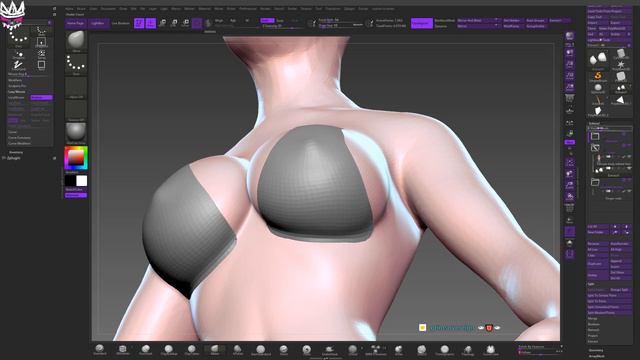The width and height of the screenshot is (640, 360).
Task: Open the Brush menu
Action: pos(81,9)
